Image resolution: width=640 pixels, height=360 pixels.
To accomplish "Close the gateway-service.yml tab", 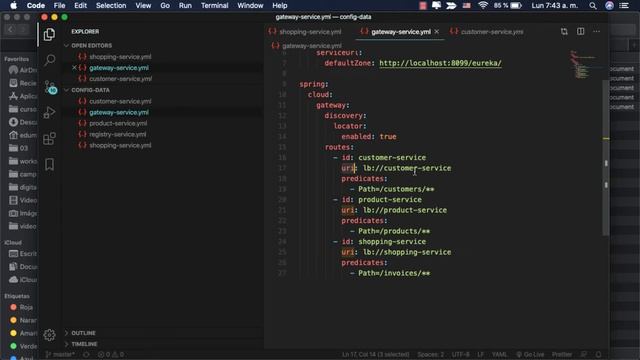I will point(437,31).
